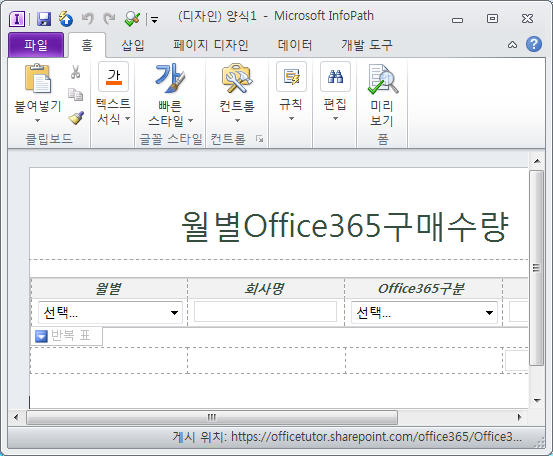
Task: Open the 텍스트 서식 menu
Action: (113, 94)
